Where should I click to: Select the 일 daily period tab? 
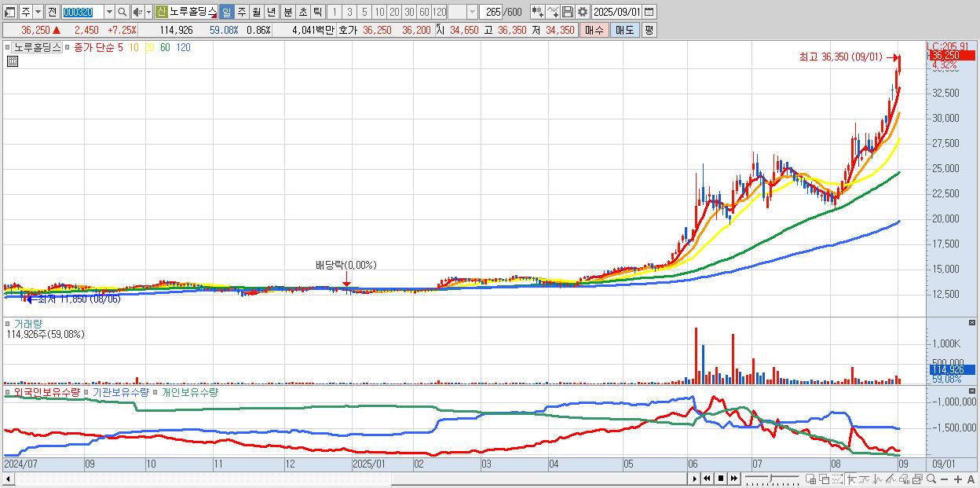click(226, 12)
